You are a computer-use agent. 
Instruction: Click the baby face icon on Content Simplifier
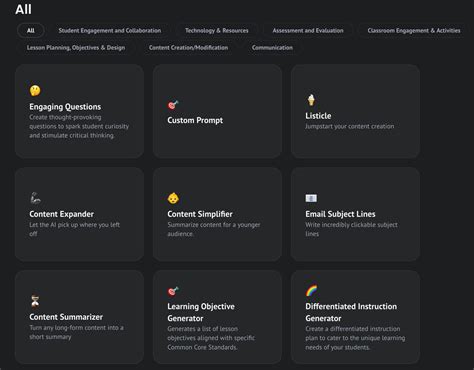[173, 198]
